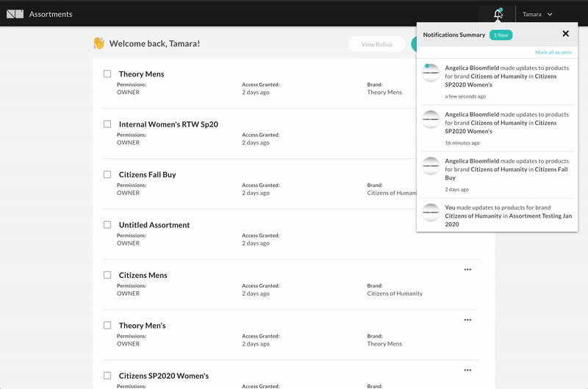This screenshot has width=588, height=389.
Task: Click Theory Mens brand text in Theory Men's row
Action: pos(384,343)
